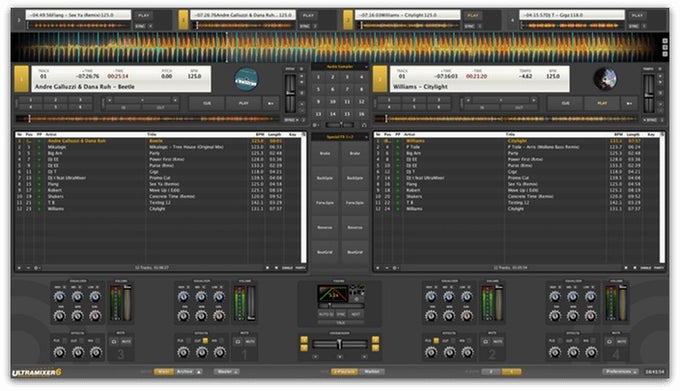Click the vinyl cover art on deck 1
The height and width of the screenshot is (391, 680).
pos(246,79)
